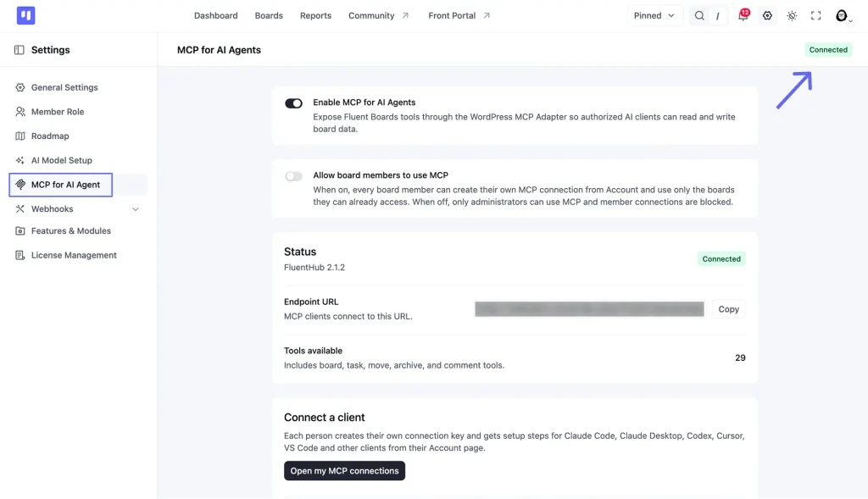Open Boards in top navigation
This screenshot has width=868, height=499.
269,15
